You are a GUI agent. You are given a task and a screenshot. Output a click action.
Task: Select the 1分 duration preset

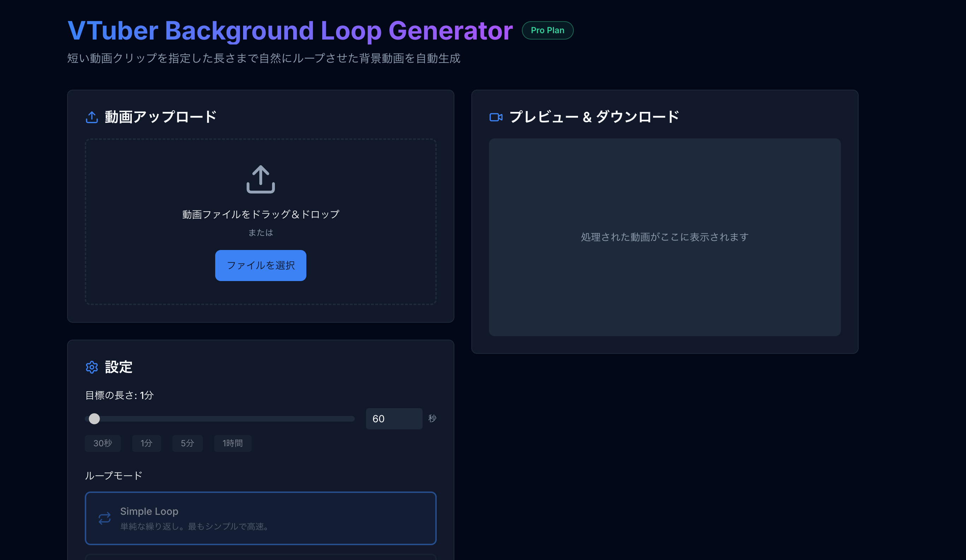[x=146, y=443]
